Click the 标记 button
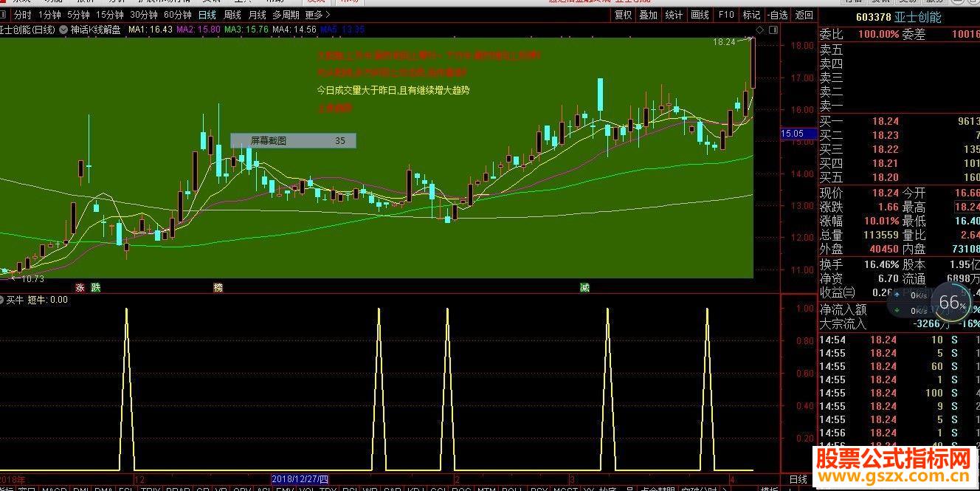 [751, 15]
